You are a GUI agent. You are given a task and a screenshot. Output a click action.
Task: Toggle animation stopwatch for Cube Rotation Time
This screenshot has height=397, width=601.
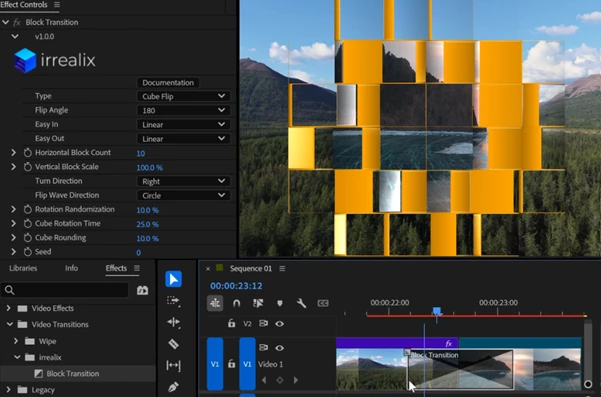(28, 223)
